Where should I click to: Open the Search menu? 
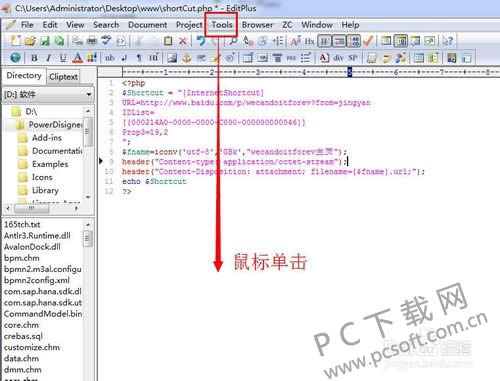(106, 25)
